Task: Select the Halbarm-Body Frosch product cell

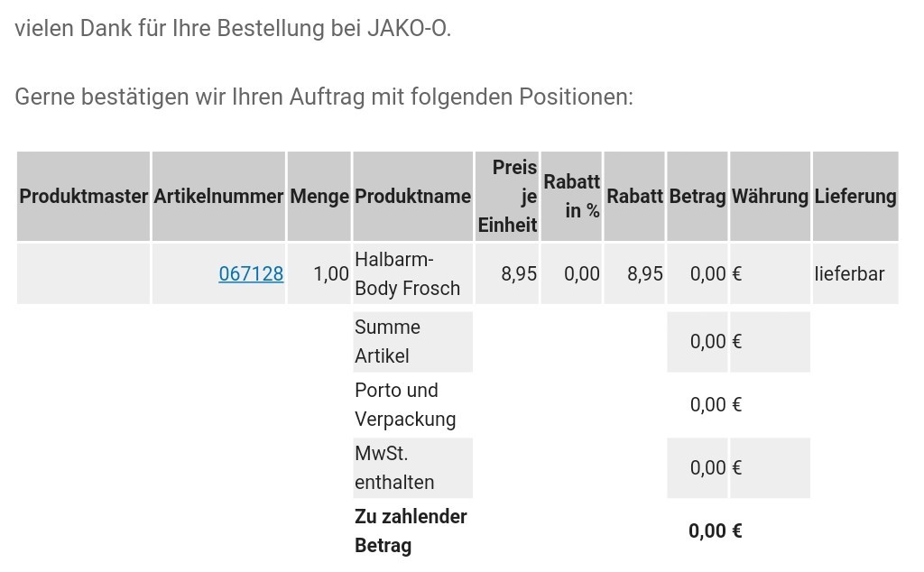Action: pyautogui.click(x=413, y=274)
